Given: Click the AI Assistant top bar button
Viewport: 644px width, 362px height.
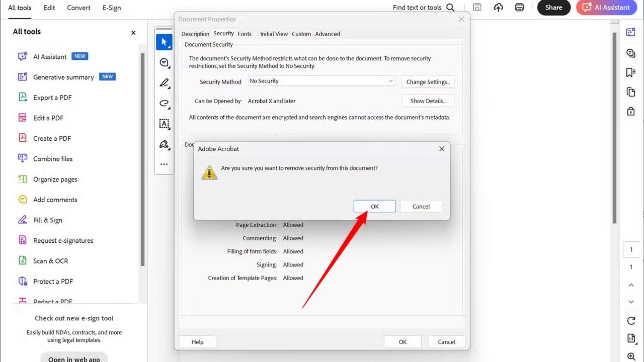Looking at the screenshot, I should tap(606, 8).
